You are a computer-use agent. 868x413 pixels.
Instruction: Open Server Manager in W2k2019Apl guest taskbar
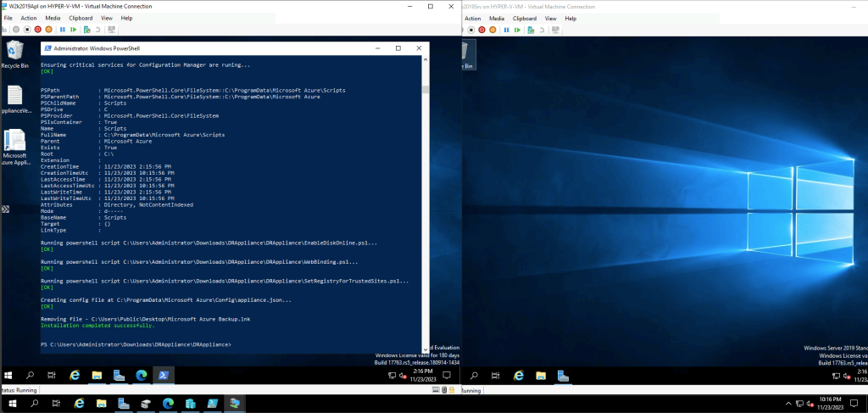(119, 375)
